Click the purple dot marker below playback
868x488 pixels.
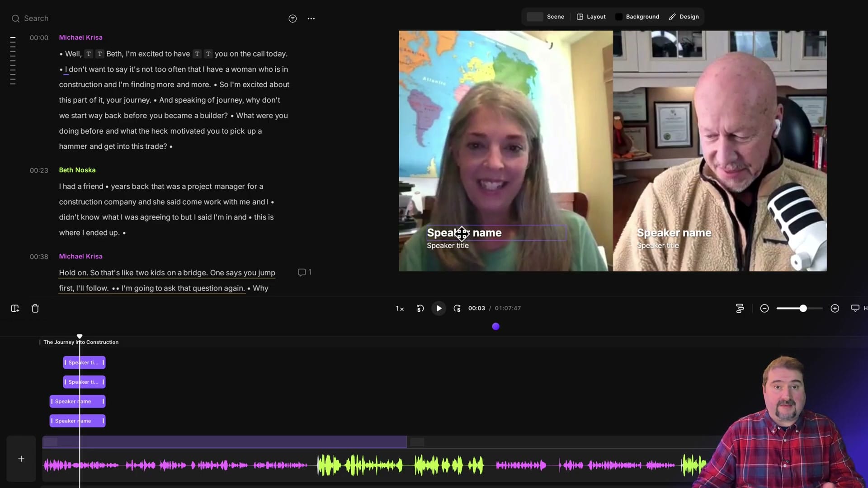pyautogui.click(x=496, y=326)
